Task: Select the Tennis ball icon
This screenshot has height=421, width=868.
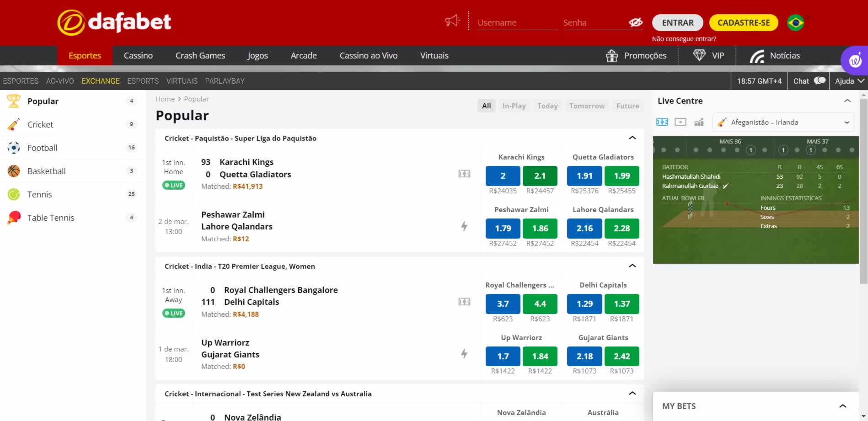Action: [x=14, y=194]
